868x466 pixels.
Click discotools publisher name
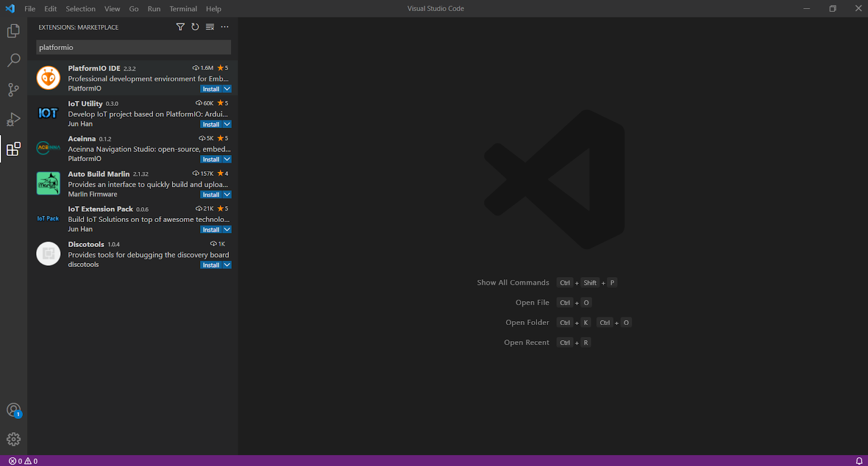[84, 265]
